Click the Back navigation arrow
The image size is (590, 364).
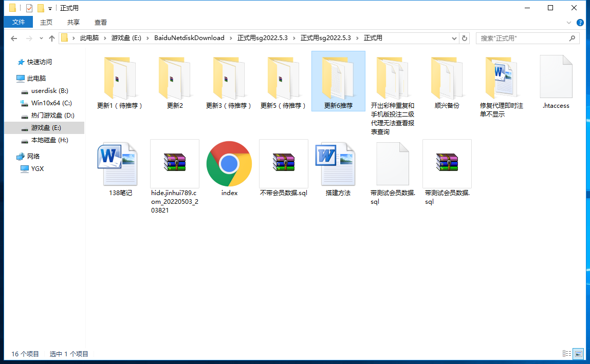(x=14, y=39)
